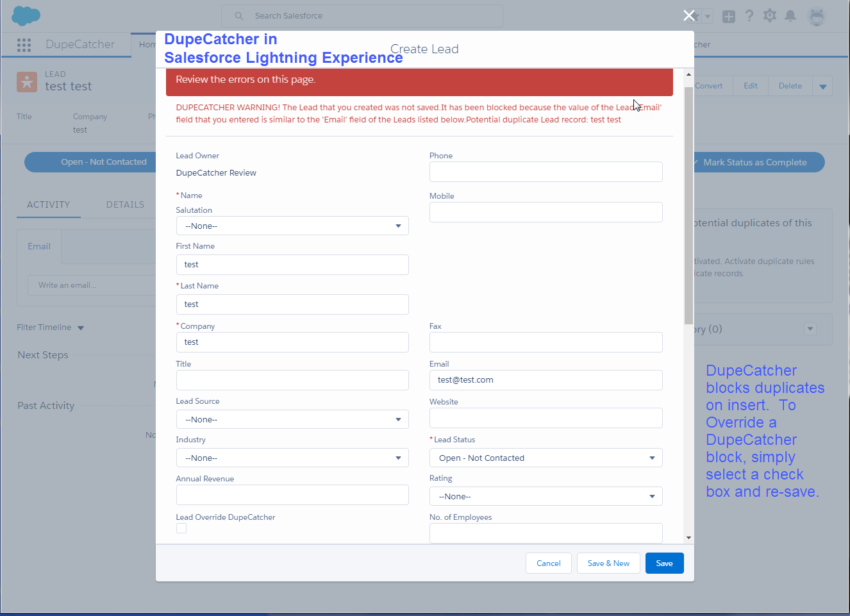Open the Salutation dropdown
Viewport: 850px width, 616px height.
pyautogui.click(x=292, y=226)
